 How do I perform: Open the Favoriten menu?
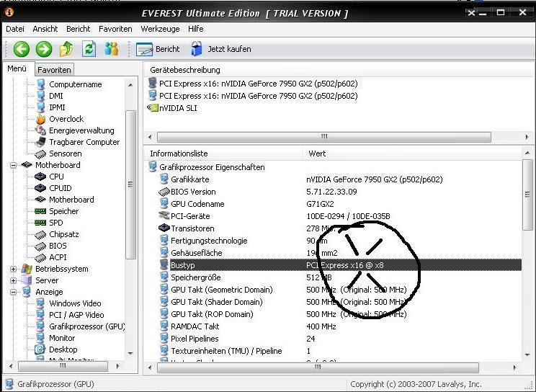point(115,29)
